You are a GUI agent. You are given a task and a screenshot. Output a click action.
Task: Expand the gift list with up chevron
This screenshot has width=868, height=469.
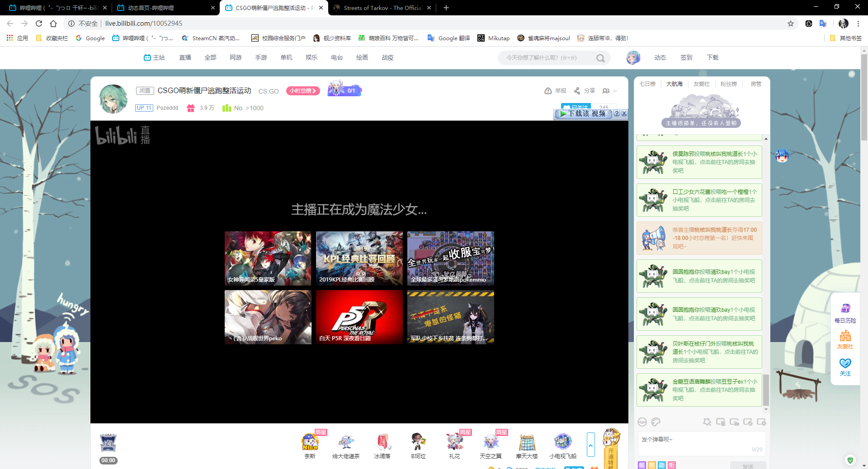pyautogui.click(x=590, y=445)
